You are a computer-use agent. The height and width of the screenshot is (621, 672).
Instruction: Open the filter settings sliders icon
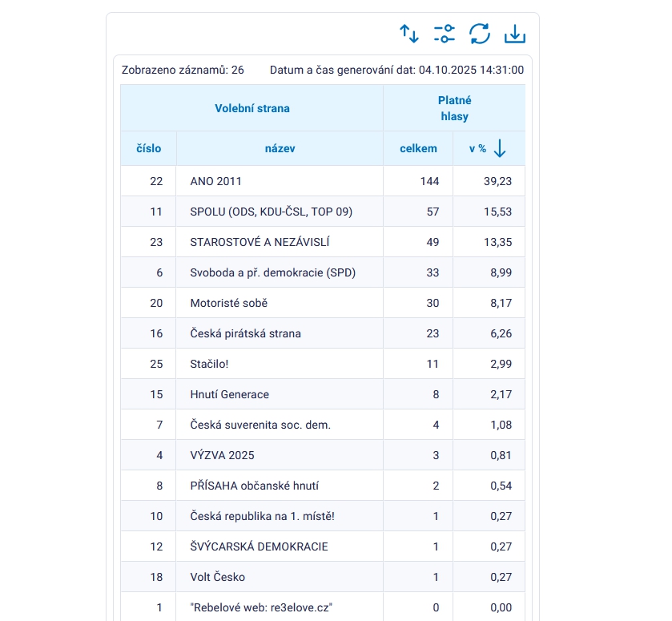coord(445,34)
